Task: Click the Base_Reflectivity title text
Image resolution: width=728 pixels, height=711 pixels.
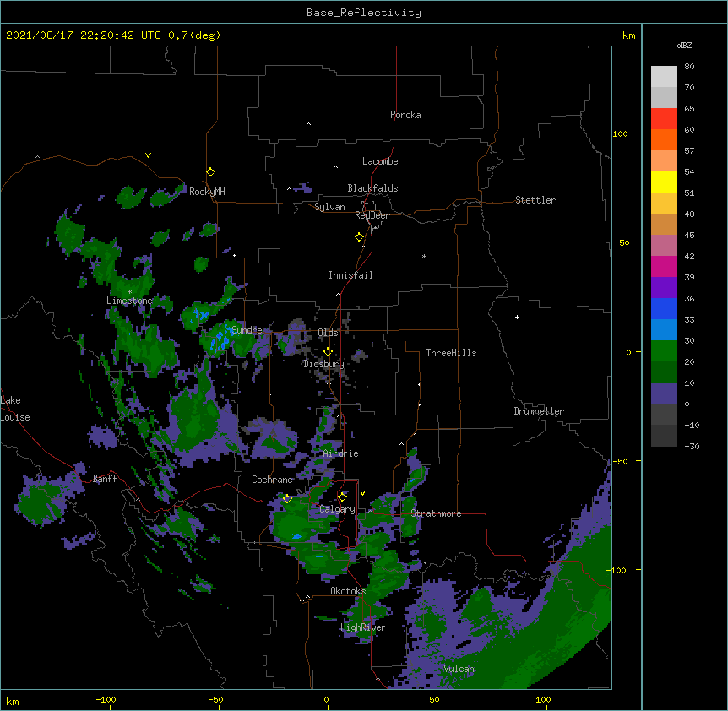Action: (x=364, y=13)
